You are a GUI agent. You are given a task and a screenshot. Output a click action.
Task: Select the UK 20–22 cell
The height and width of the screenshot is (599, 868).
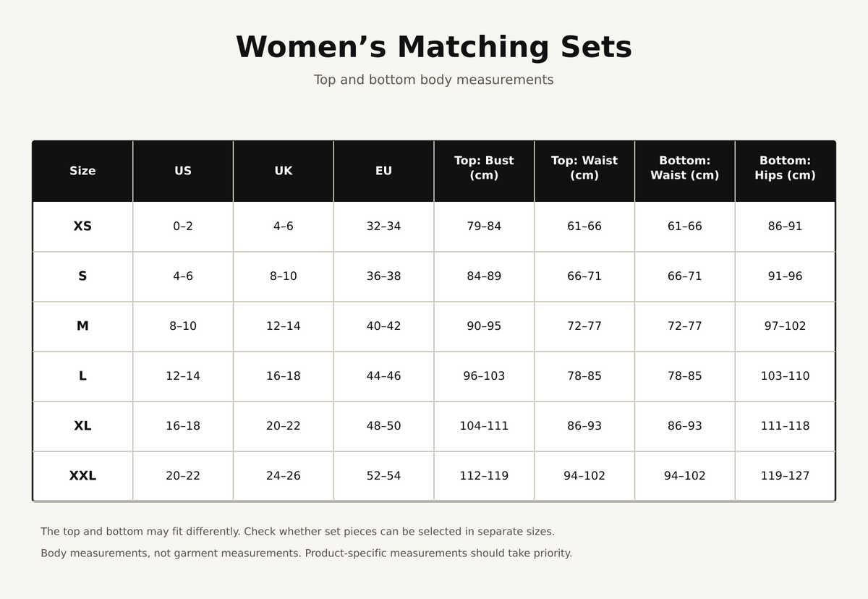pyautogui.click(x=284, y=426)
